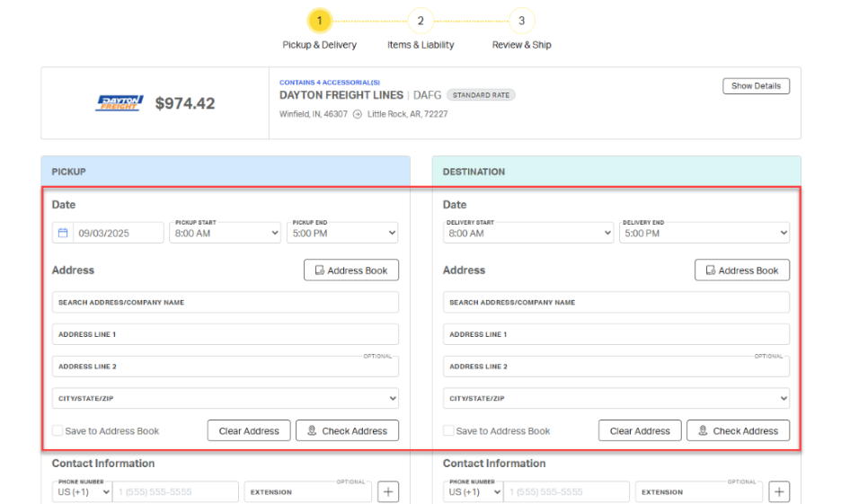Open pickup Address Book
841x504 pixels.
click(x=351, y=270)
